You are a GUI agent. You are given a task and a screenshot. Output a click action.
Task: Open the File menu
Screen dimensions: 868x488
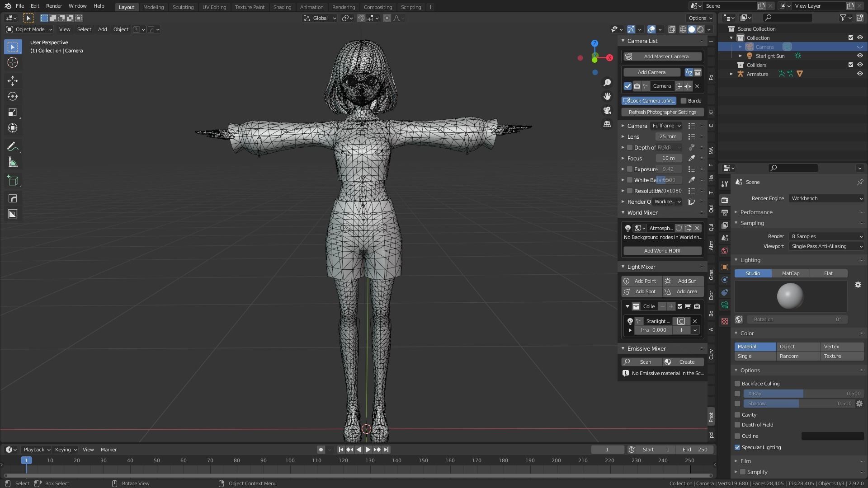(20, 6)
